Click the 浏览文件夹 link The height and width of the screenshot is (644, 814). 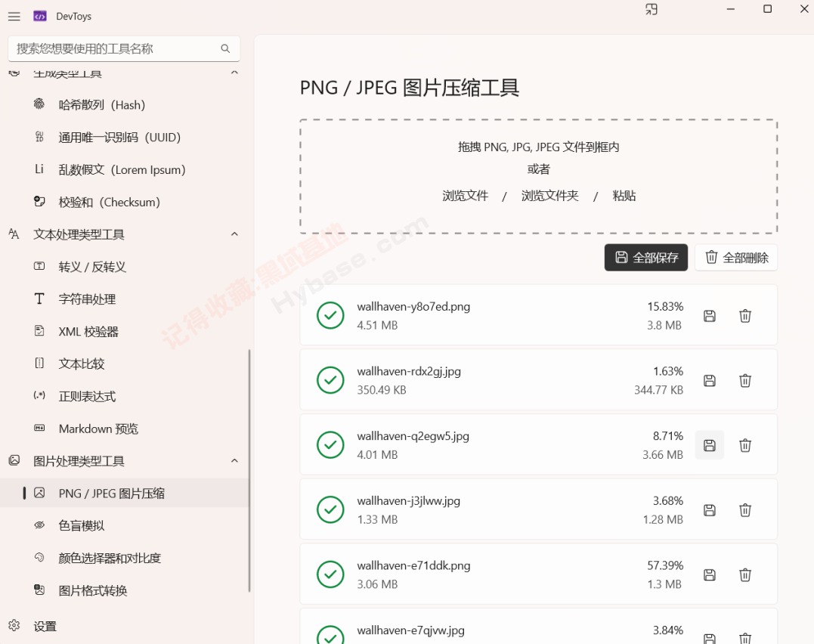coord(549,196)
